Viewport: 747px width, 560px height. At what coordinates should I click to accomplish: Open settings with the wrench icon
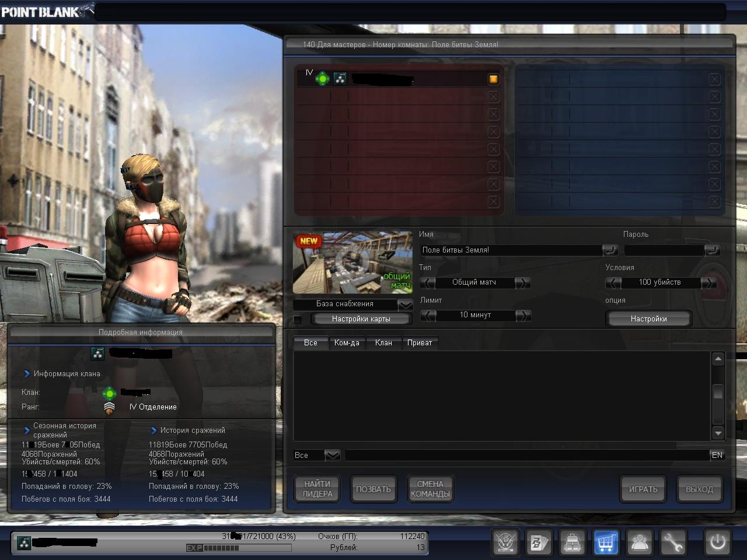673,542
